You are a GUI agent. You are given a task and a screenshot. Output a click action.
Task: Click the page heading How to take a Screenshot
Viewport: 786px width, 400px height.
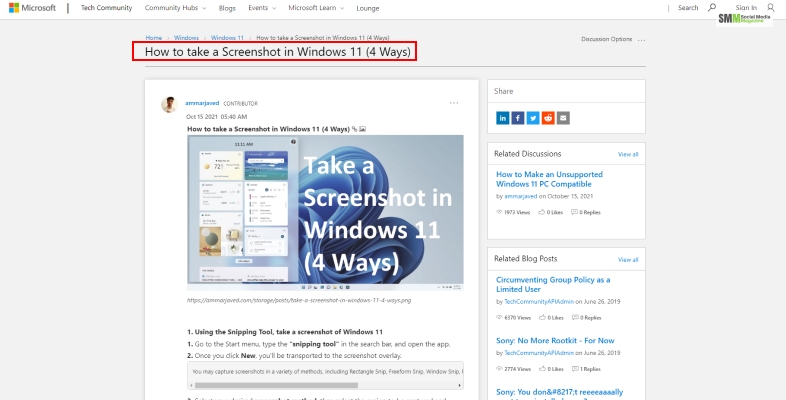click(278, 52)
